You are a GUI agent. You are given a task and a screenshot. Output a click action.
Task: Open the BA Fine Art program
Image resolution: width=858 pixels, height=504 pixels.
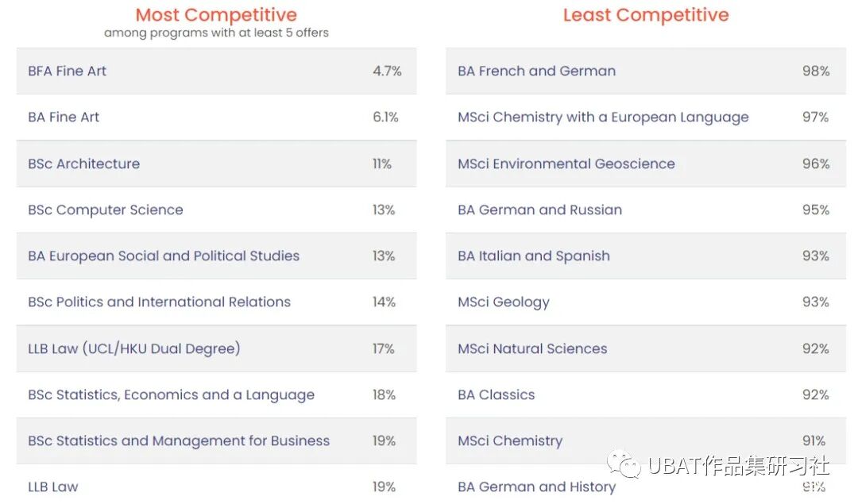216,117
